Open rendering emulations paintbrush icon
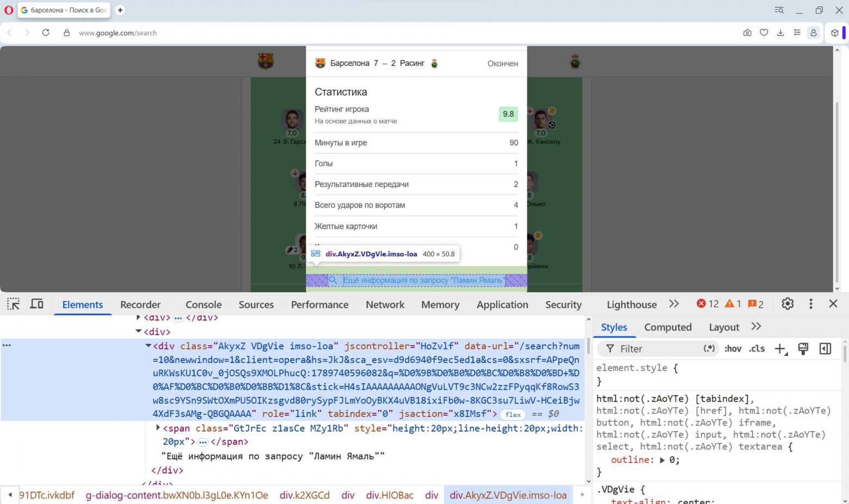The width and height of the screenshot is (849, 504). pos(803,349)
